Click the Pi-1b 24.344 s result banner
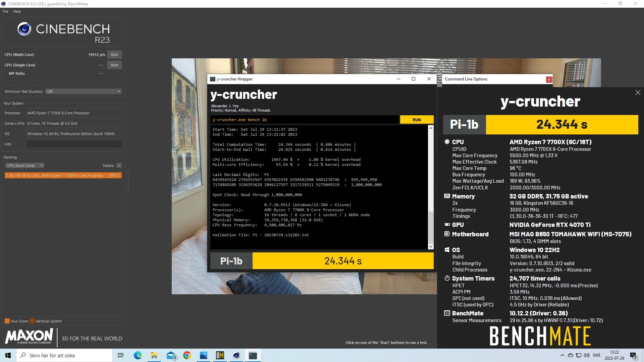Image resolution: width=644 pixels, height=362 pixels. point(540,125)
